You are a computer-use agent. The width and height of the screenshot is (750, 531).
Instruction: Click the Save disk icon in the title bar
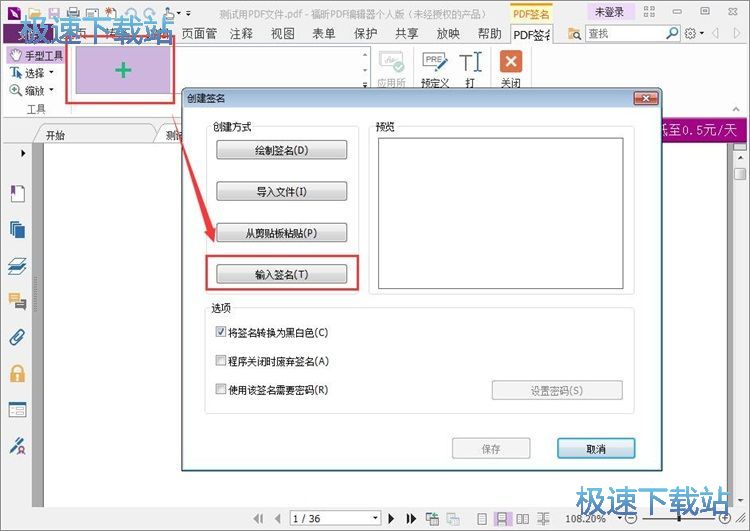pos(54,13)
